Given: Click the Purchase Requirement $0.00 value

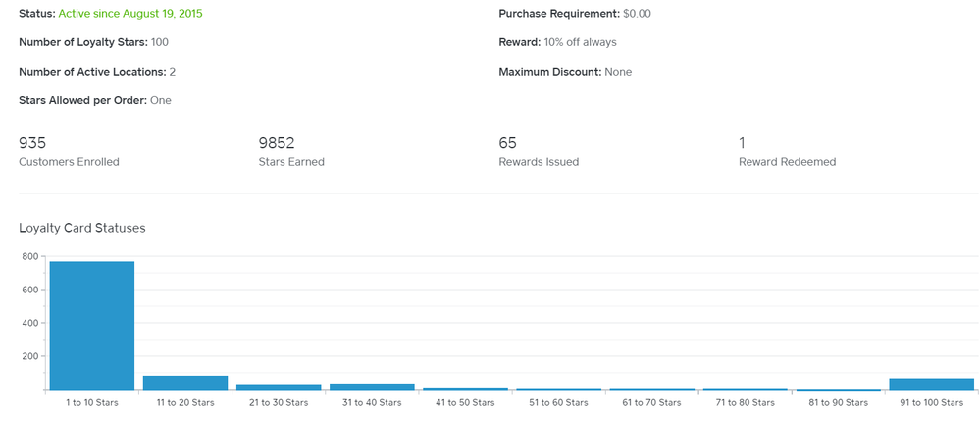Looking at the screenshot, I should (x=637, y=14).
